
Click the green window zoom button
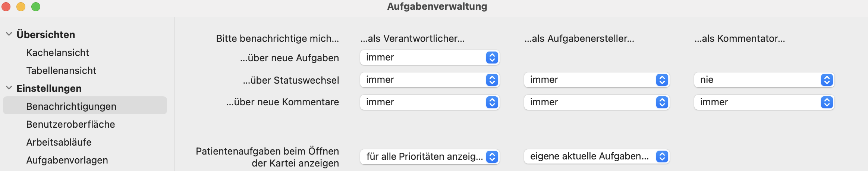point(36,6)
